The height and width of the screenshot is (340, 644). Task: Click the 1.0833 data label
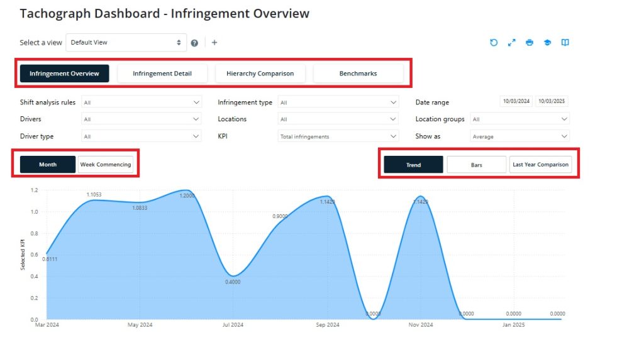tap(140, 208)
